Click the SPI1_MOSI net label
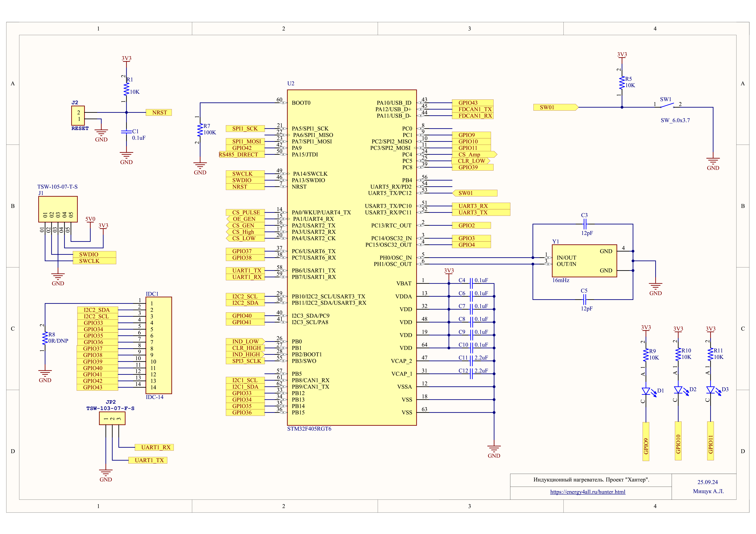 click(245, 142)
